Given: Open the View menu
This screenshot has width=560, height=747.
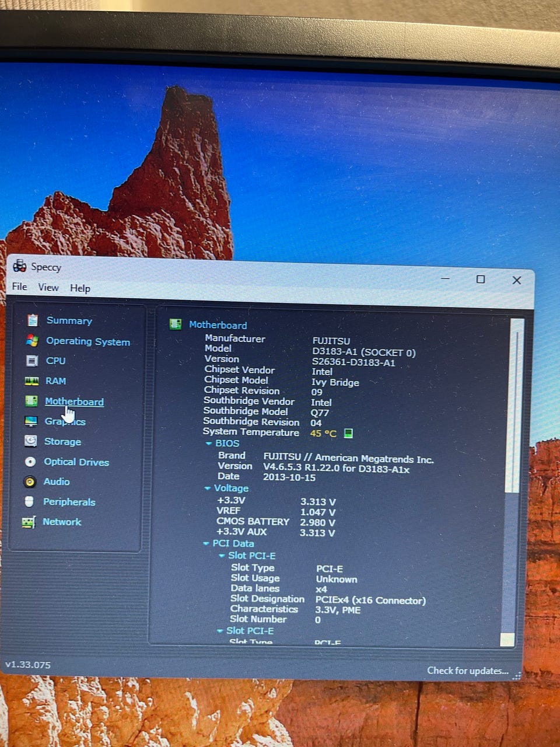Looking at the screenshot, I should (48, 287).
